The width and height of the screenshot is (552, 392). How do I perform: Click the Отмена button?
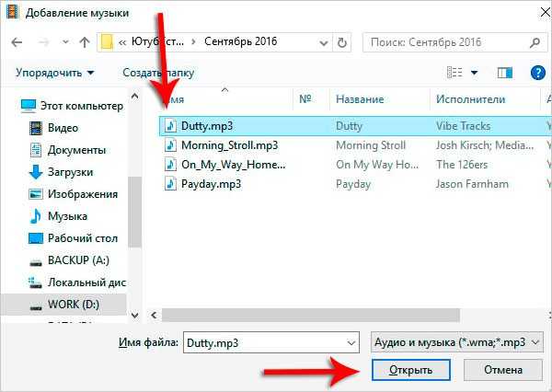503,370
